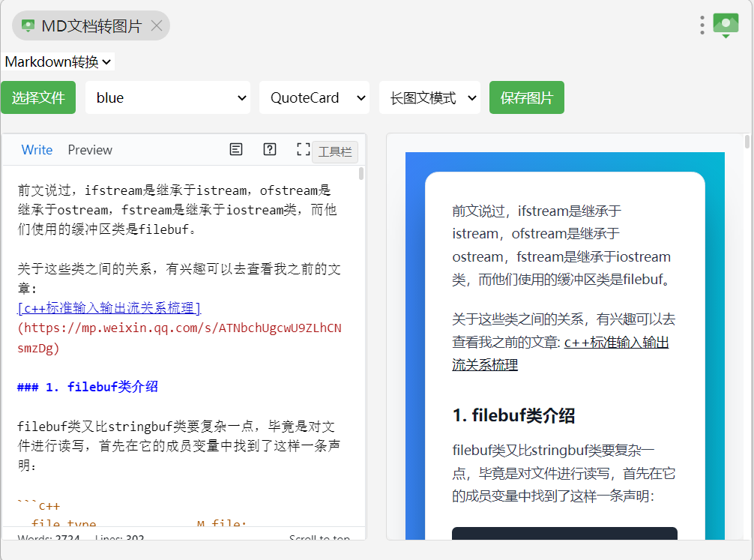Expand the 长图文模式 mode dropdown
The image size is (754, 560).
[x=429, y=97]
